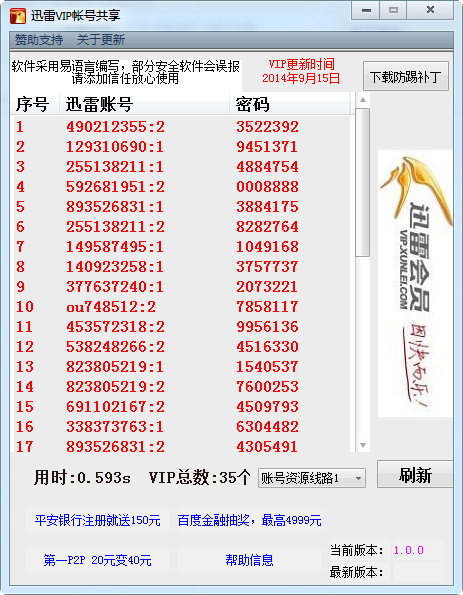Viewport: 463px width, 595px height.
Task: Select account 691102167:2 in row 15
Action: pyautogui.click(x=116, y=407)
